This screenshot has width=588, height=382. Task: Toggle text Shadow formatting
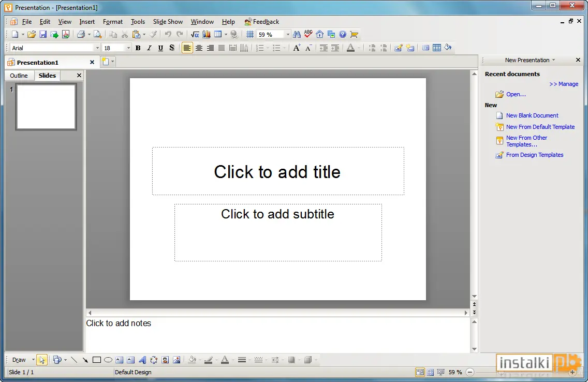click(172, 48)
